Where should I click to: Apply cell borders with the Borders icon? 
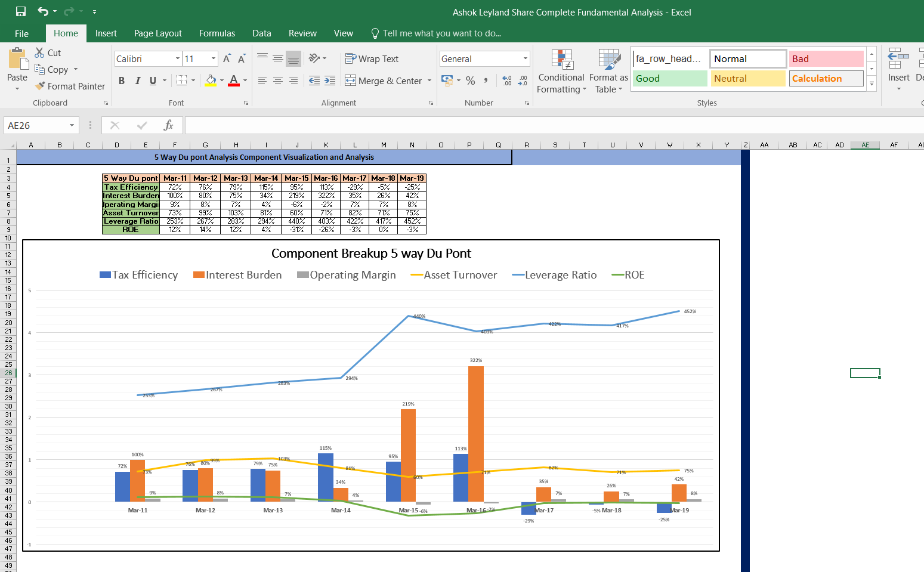[182, 81]
